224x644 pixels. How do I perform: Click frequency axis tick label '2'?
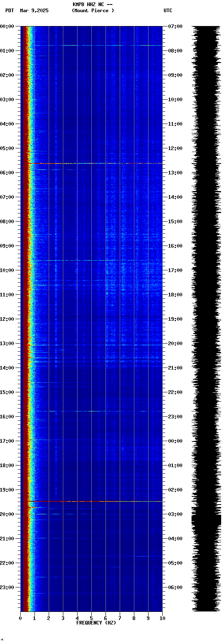49,618
